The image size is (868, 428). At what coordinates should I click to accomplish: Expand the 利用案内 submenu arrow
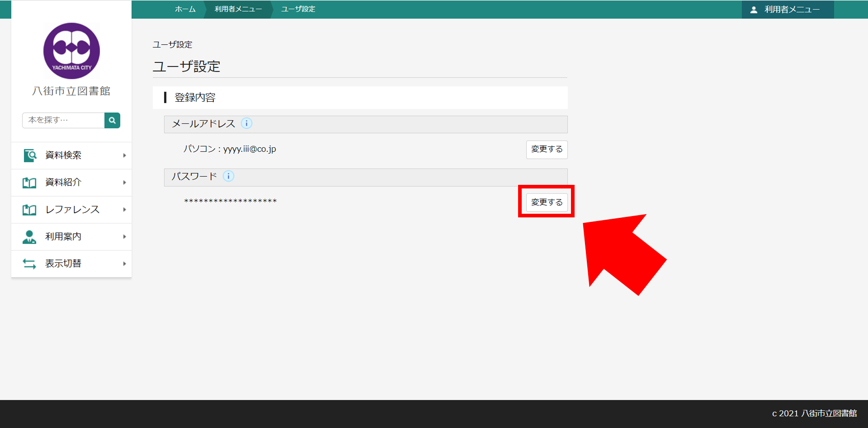click(x=124, y=237)
